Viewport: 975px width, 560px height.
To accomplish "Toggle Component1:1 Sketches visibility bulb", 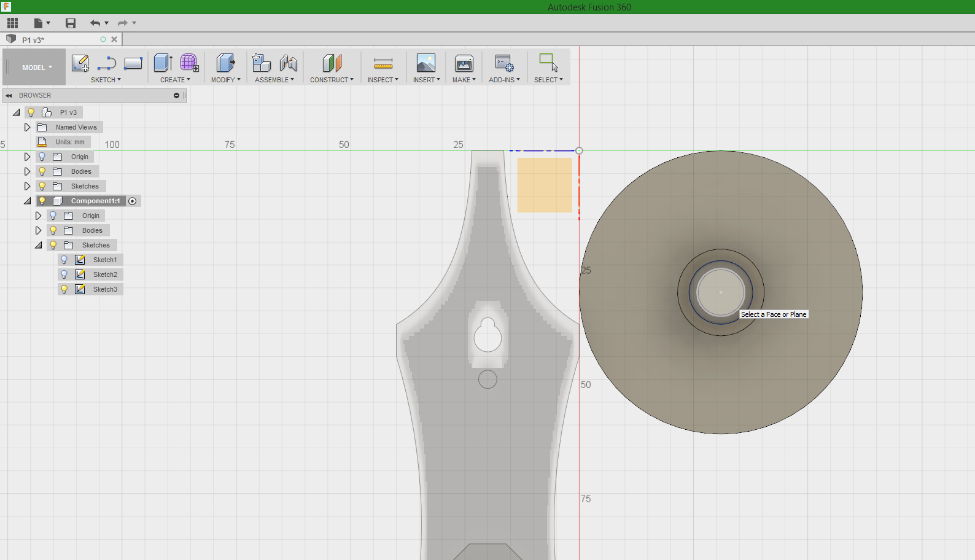I will [x=53, y=245].
